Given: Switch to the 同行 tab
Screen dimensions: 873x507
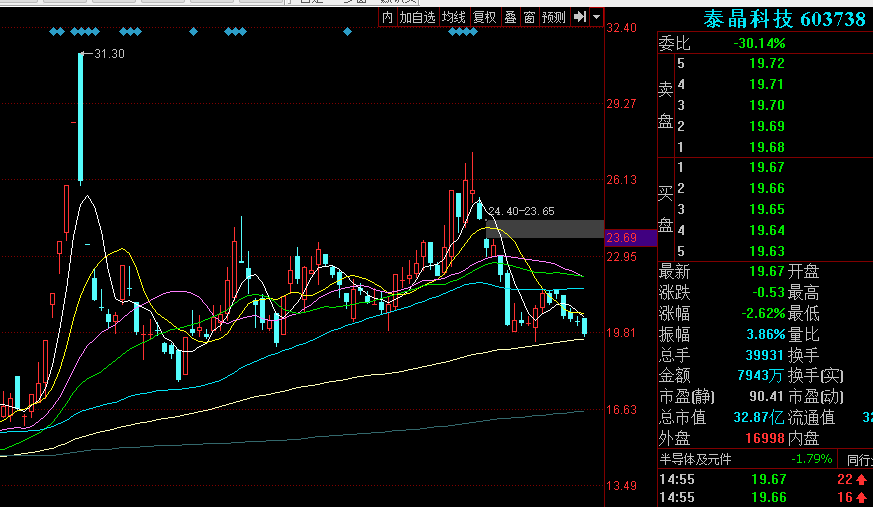Looking at the screenshot, I should tap(857, 459).
